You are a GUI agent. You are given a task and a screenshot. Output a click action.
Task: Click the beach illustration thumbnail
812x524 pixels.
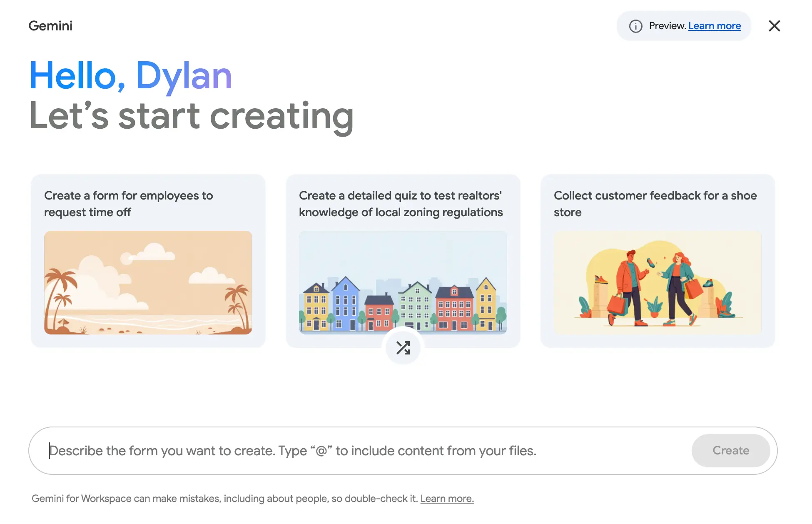tap(148, 282)
